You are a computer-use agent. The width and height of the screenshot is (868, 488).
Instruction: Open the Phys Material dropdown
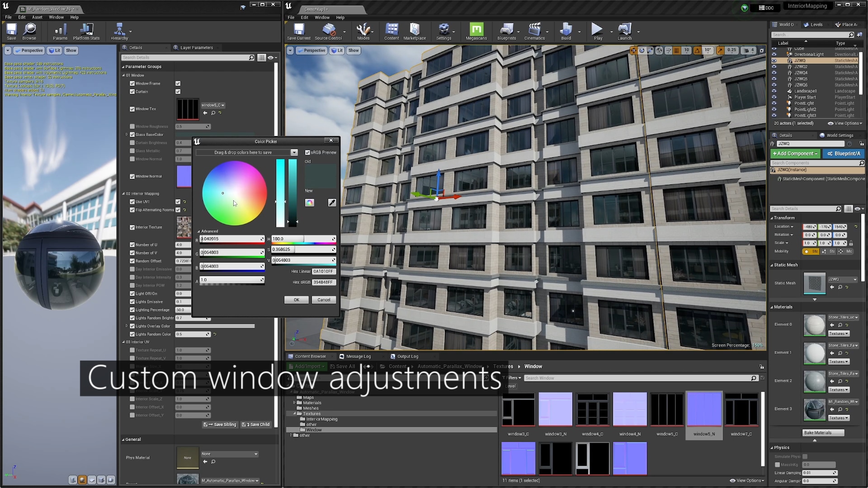click(230, 454)
